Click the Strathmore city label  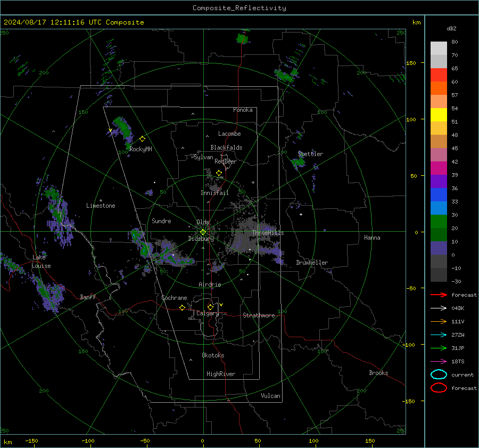point(259,315)
